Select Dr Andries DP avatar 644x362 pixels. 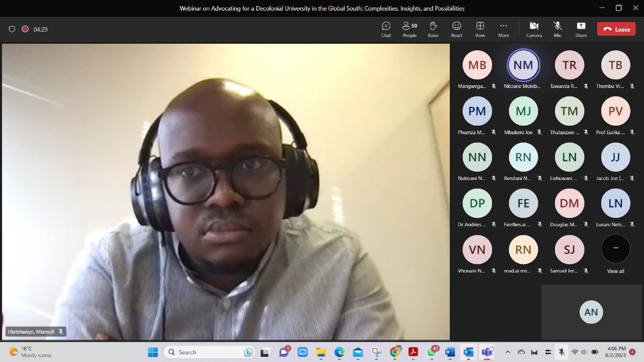tap(477, 203)
